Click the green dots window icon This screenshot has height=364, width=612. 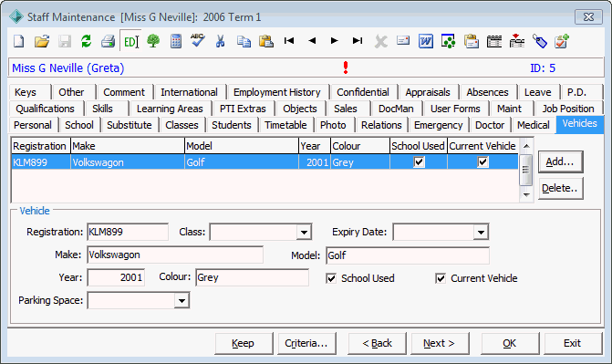pos(449,41)
